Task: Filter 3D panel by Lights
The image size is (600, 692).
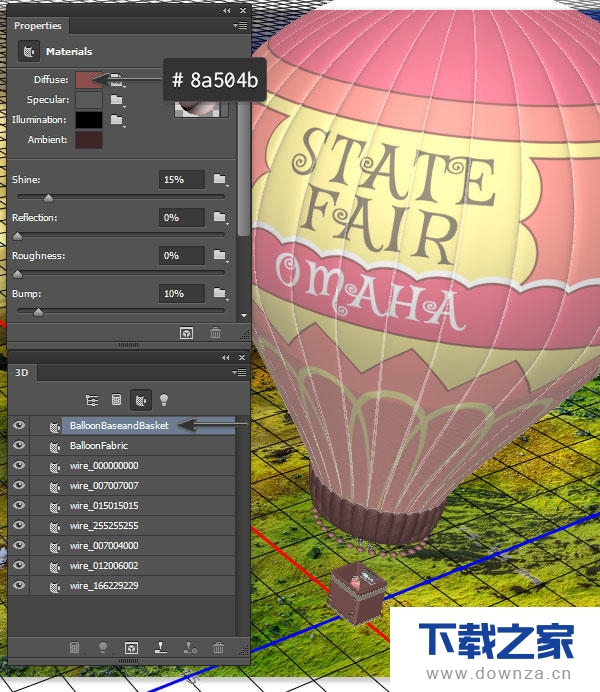Action: (x=164, y=400)
